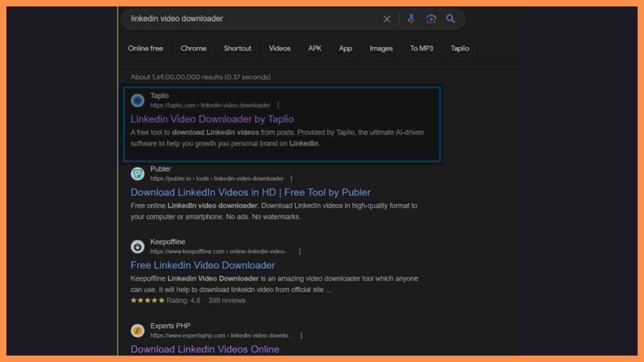Viewport: 644px width, 362px height.
Task: Open the three-dot menu beside the Keepoffline URL
Action: [x=300, y=251]
